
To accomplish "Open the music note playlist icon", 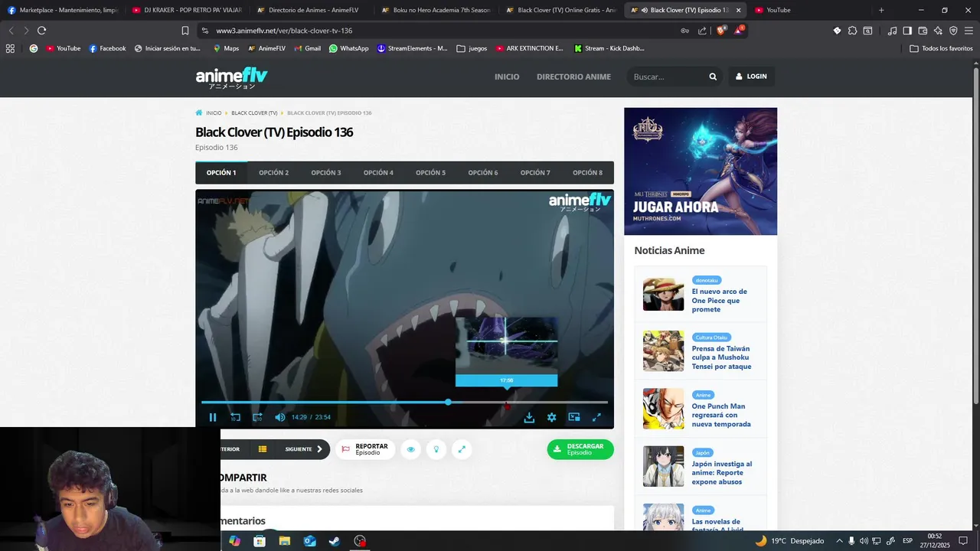I will [x=893, y=31].
